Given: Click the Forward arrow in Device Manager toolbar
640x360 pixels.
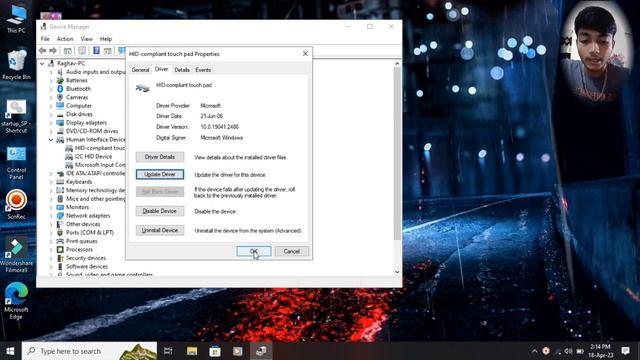Looking at the screenshot, I should [x=53, y=51].
